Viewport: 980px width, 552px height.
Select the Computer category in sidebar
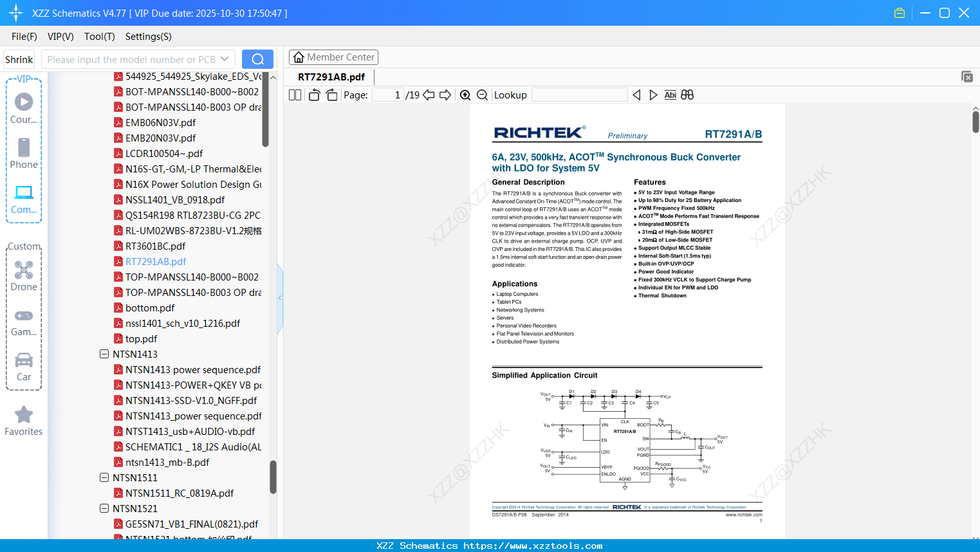tap(24, 199)
